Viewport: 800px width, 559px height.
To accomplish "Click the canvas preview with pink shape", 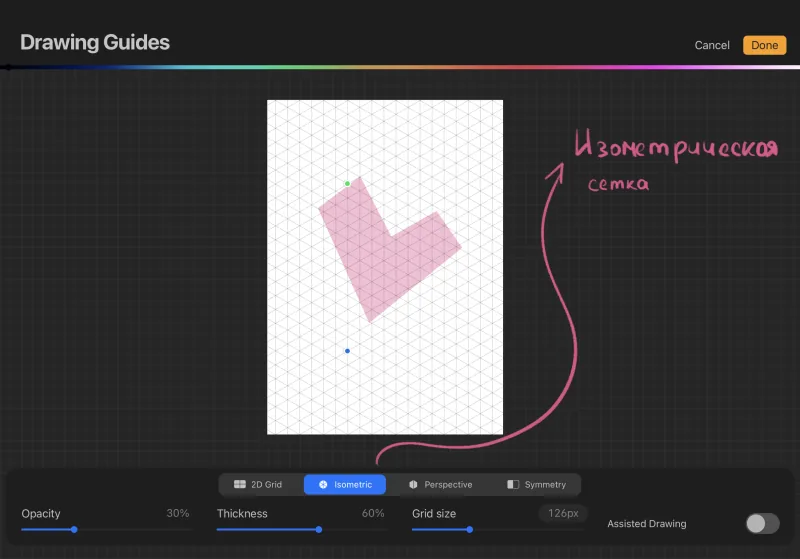I will [x=385, y=267].
